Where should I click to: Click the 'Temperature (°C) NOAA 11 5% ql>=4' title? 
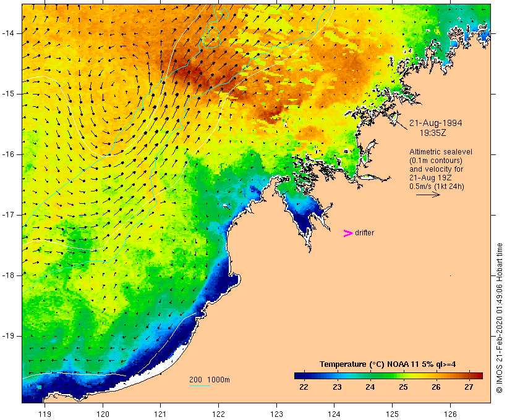(388, 364)
